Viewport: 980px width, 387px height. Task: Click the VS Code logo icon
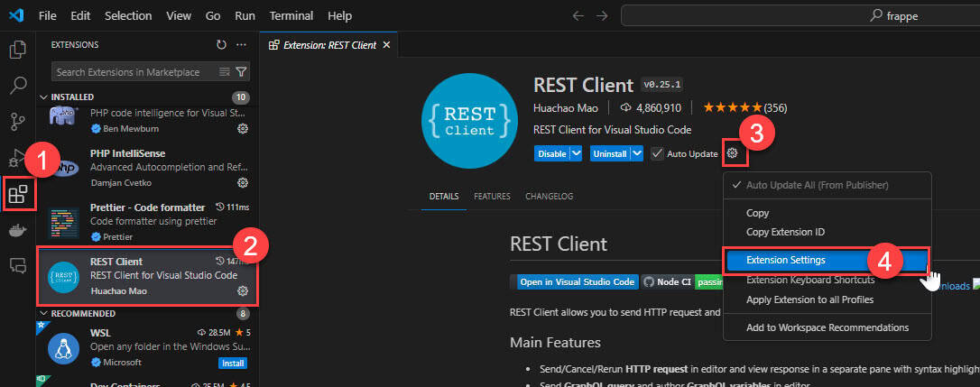click(16, 15)
